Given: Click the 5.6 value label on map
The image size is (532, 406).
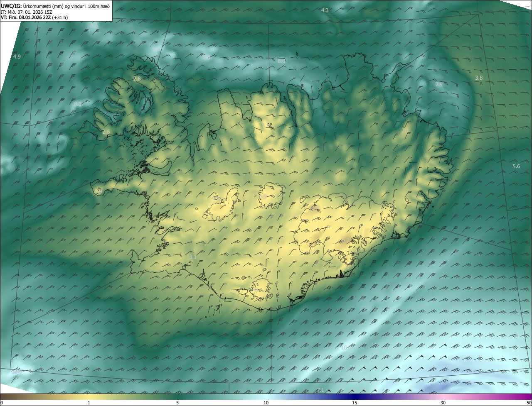Looking at the screenshot, I should pos(516,166).
